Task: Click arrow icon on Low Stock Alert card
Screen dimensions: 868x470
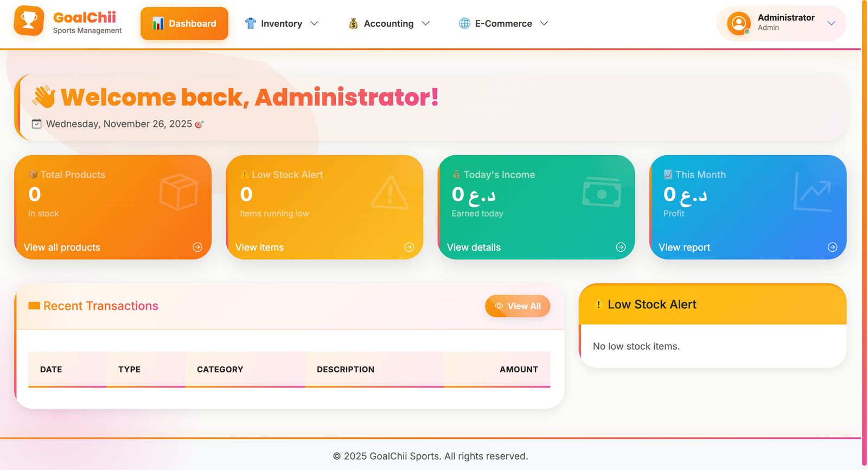Action: pyautogui.click(x=409, y=247)
